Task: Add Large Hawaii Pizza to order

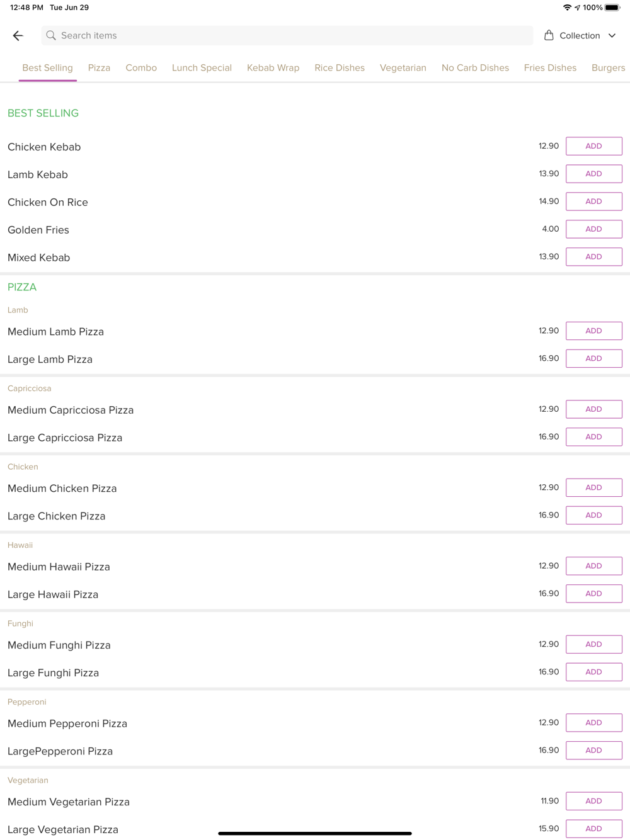Action: (x=593, y=594)
